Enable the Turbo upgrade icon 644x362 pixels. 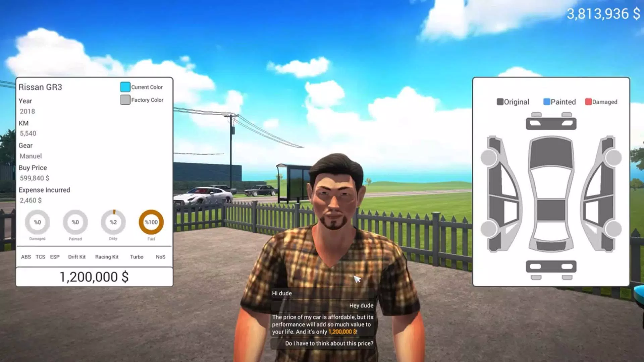click(137, 257)
